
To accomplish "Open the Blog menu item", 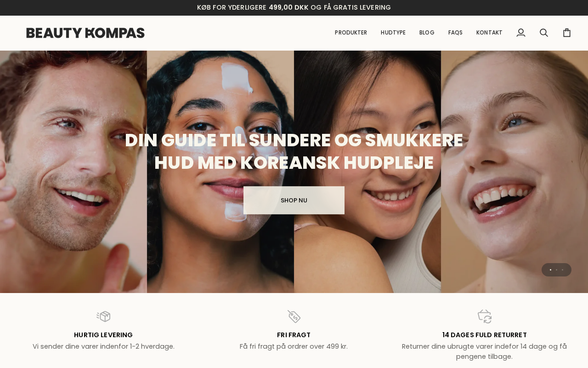I will [x=427, y=33].
